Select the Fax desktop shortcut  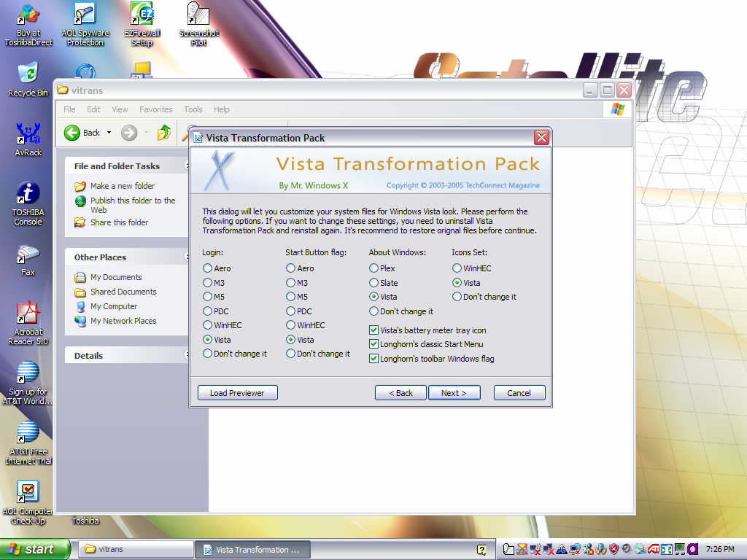tap(28, 260)
